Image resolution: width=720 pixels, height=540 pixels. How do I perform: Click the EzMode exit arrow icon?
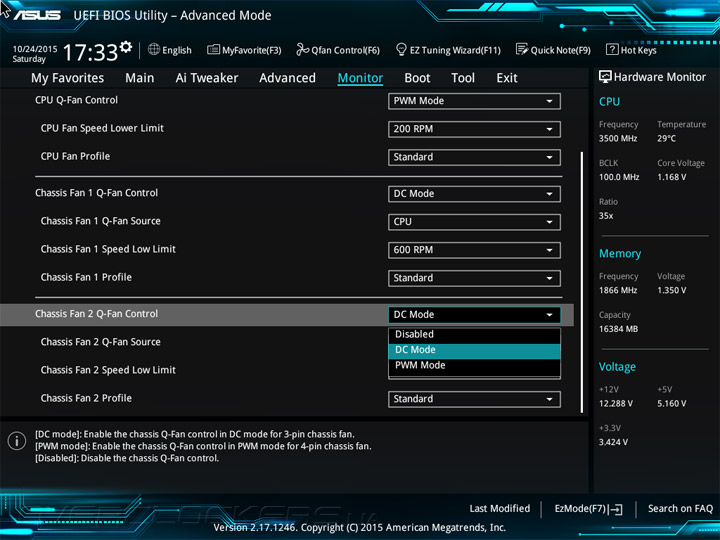[x=616, y=509]
